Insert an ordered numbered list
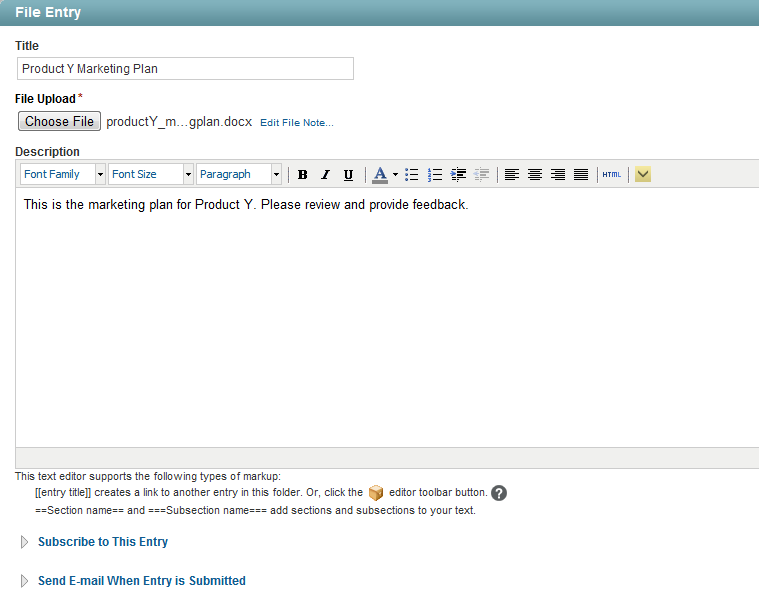 pos(435,175)
